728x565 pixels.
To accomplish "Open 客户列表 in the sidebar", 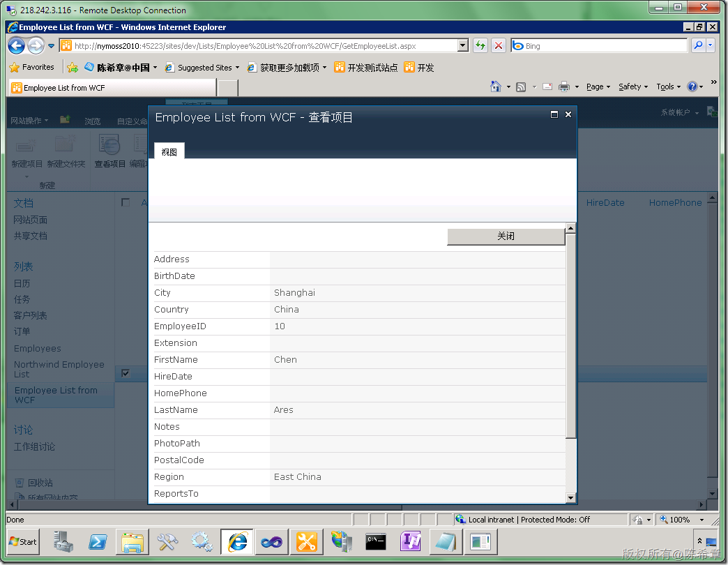I will pos(30,315).
